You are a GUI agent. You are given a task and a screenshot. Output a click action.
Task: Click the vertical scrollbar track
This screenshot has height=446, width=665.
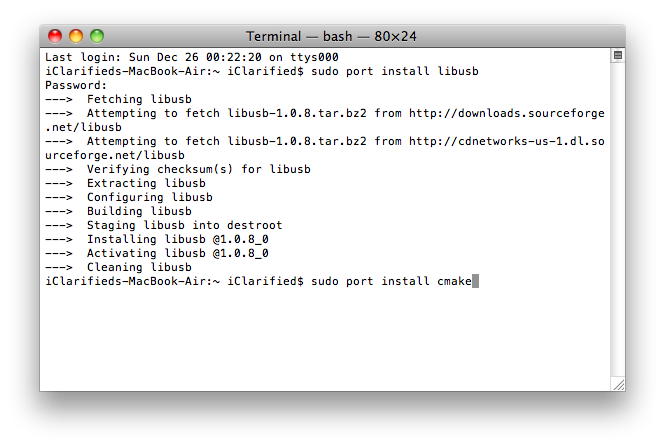618,220
